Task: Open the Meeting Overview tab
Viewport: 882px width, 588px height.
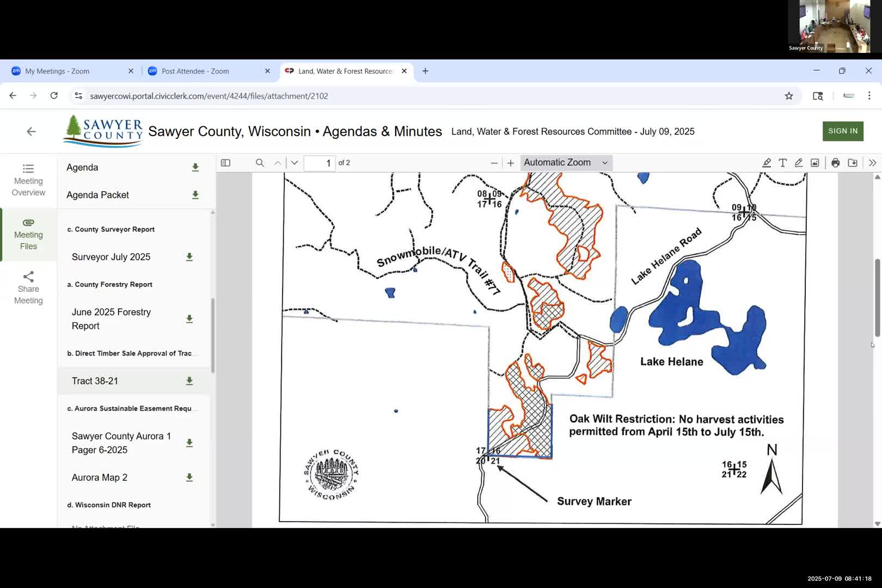Action: click(28, 180)
